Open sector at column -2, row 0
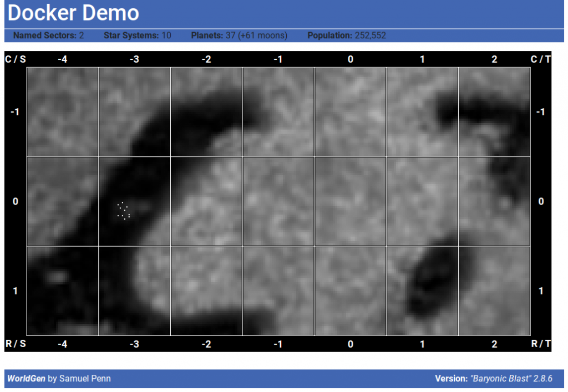This screenshot has height=392, width=568. (206, 201)
